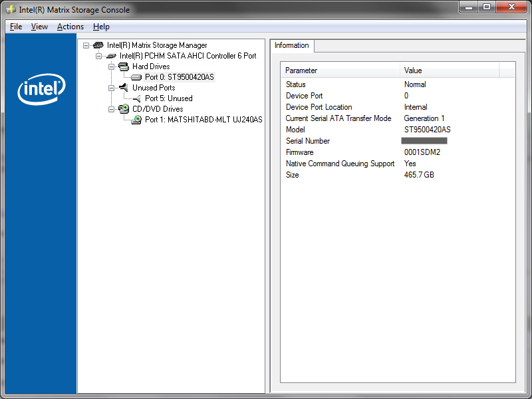532x399 pixels.
Task: Select Port 5: Unused entry
Action: coord(169,98)
